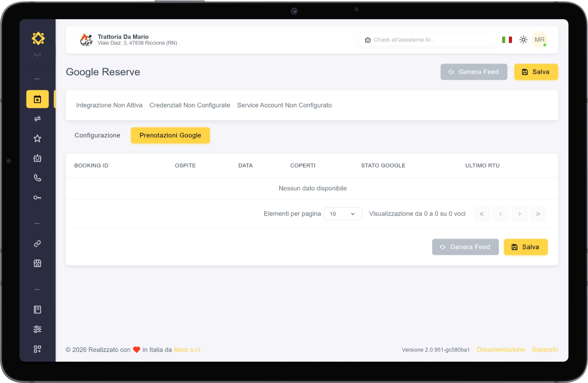Click the DATA column header
588x383 pixels.
click(245, 166)
